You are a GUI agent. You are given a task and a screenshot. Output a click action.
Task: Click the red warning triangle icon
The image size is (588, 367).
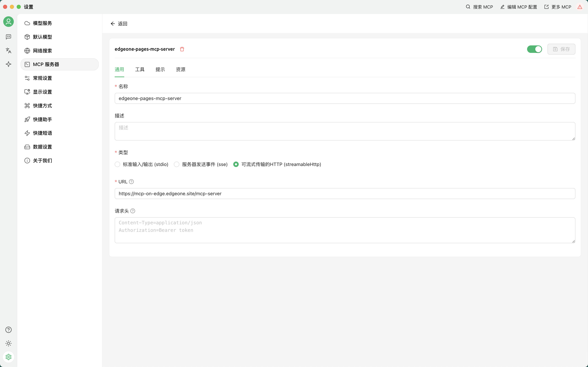pos(580,7)
